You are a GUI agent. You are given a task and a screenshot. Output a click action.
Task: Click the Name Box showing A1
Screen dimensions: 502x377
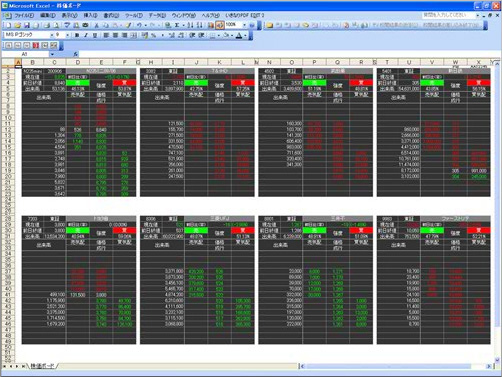(26, 54)
